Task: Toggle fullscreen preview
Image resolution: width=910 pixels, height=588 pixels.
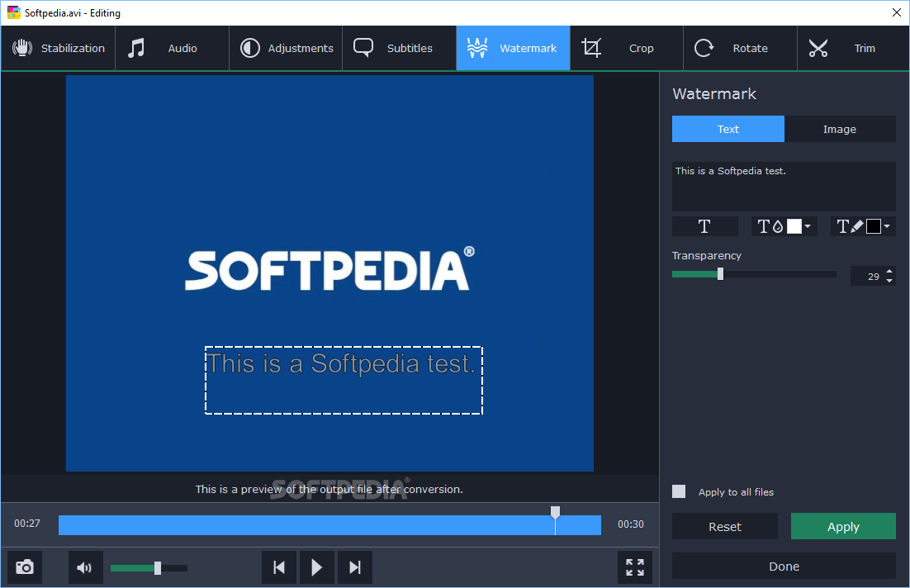Action: [635, 567]
